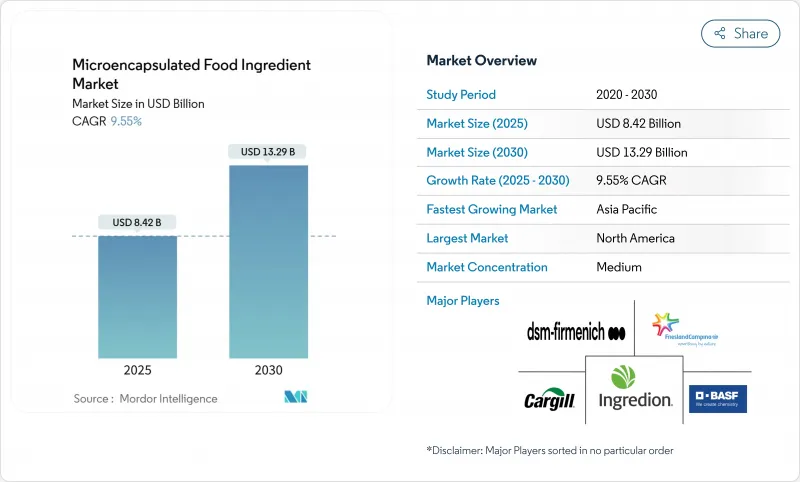Click the Mordor Intelligence logo mark

[296, 398]
